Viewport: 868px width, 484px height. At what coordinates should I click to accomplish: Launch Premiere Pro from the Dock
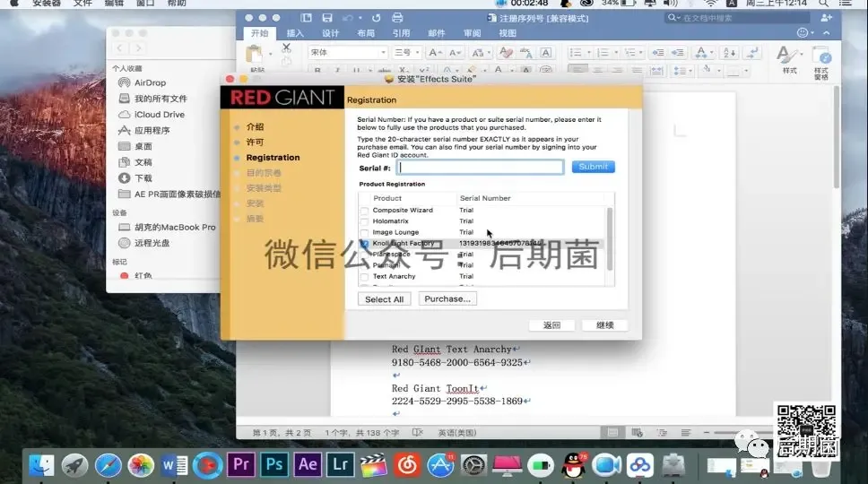tap(241, 464)
